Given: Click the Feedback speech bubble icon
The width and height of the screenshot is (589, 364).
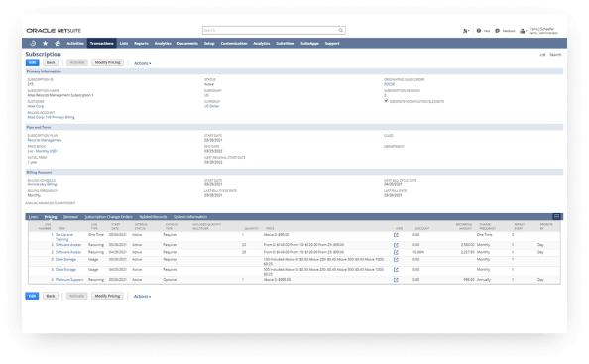Looking at the screenshot, I should [x=497, y=31].
